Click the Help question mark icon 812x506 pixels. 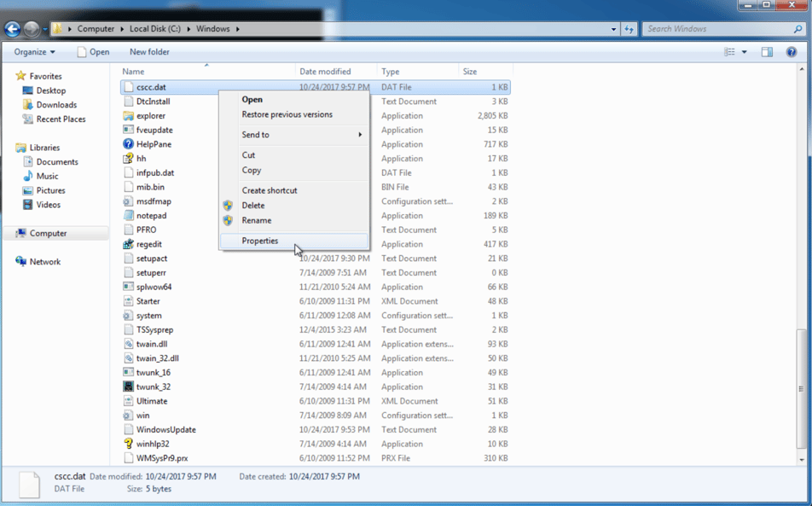(x=791, y=52)
